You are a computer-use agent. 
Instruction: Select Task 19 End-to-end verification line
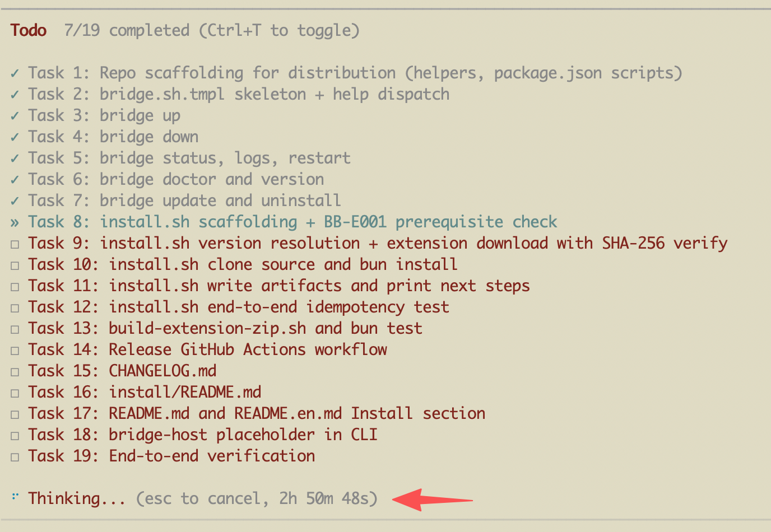pyautogui.click(x=171, y=456)
